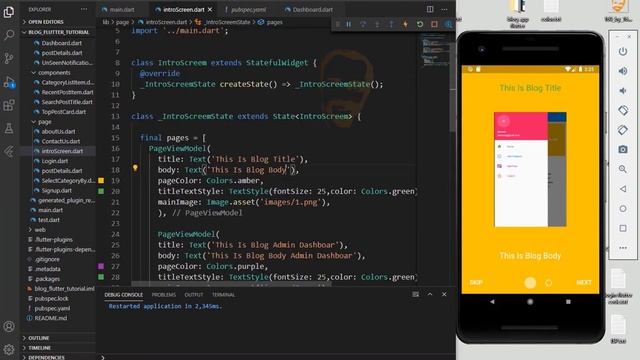The height and width of the screenshot is (360, 640).
Task: Open Explorer views ellipsis menu
Action: coord(84,9)
